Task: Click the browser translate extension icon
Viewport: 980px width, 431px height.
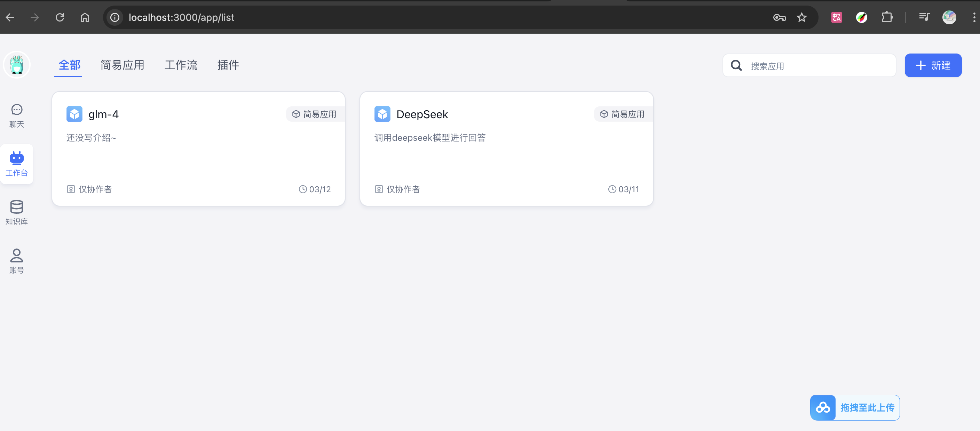Action: [x=836, y=17]
